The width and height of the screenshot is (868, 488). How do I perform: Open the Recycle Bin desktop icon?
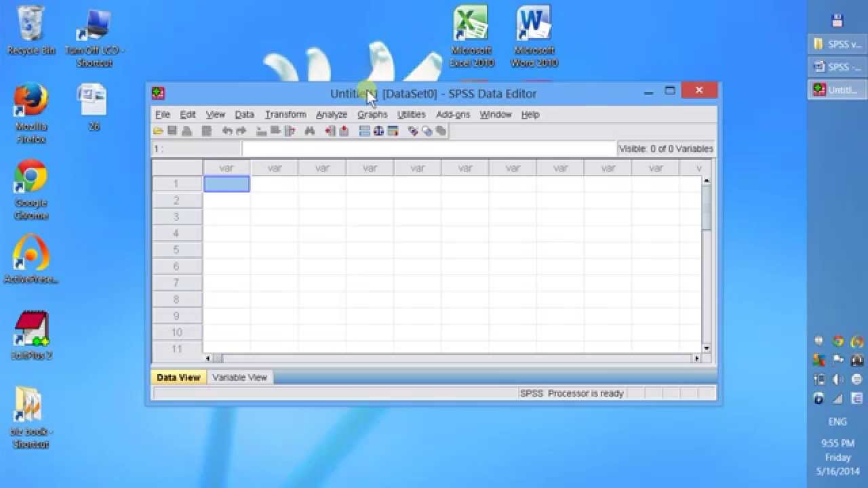pyautogui.click(x=31, y=31)
